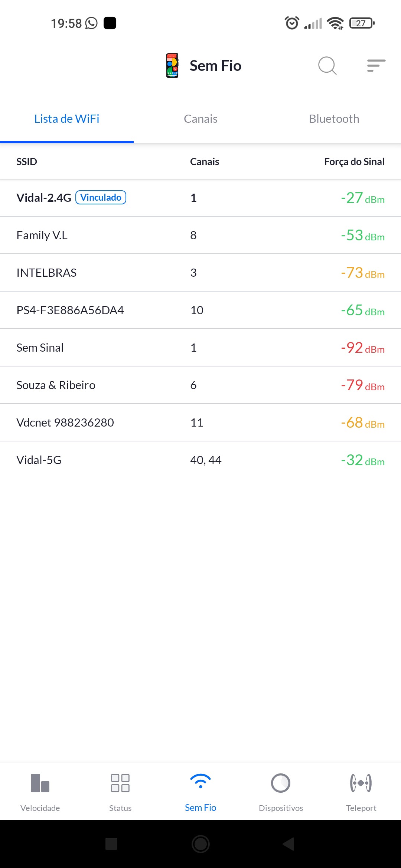Image resolution: width=401 pixels, height=868 pixels.
Task: Open Dispositivos circle icon
Action: [281, 783]
